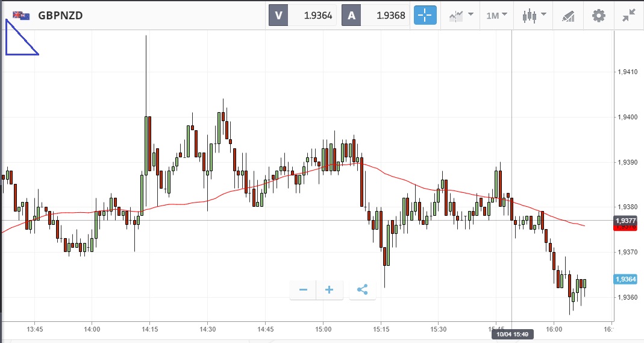644x343 pixels.
Task: Open chart settings gear
Action: pyautogui.click(x=598, y=16)
